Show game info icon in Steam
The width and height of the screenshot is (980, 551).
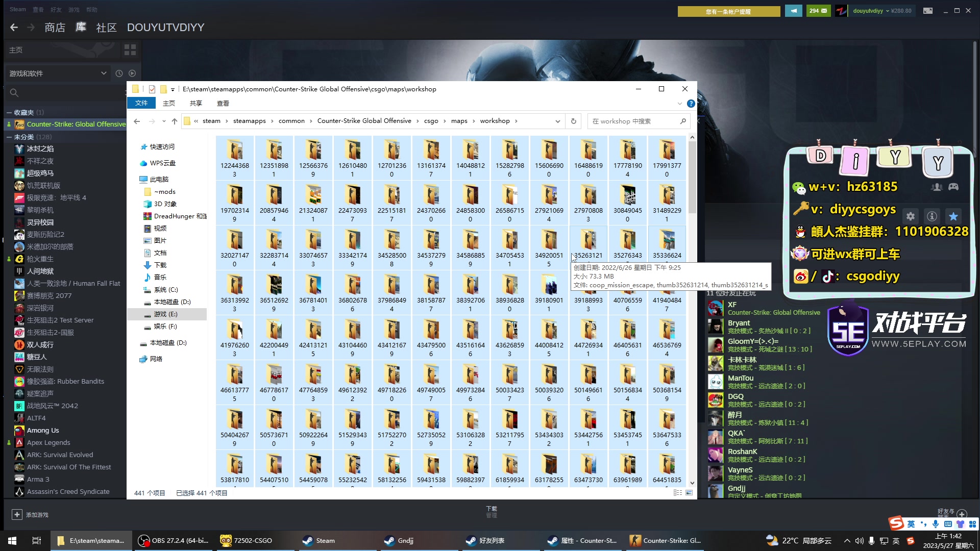[x=932, y=216]
